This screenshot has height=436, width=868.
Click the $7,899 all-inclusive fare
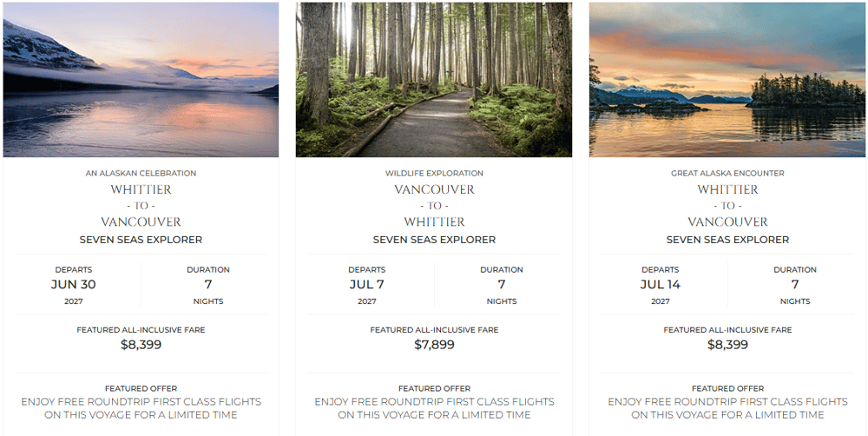434,345
